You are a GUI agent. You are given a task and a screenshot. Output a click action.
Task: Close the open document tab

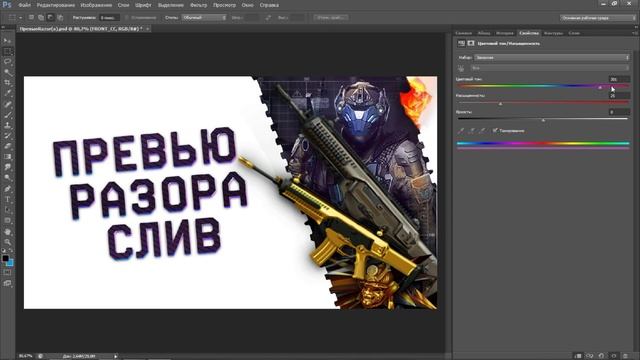(x=147, y=29)
